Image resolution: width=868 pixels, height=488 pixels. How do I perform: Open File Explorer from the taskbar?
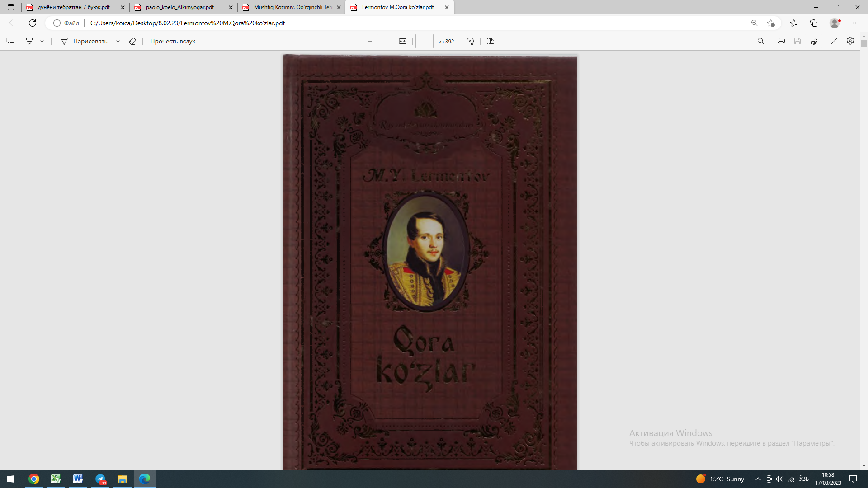point(122,479)
